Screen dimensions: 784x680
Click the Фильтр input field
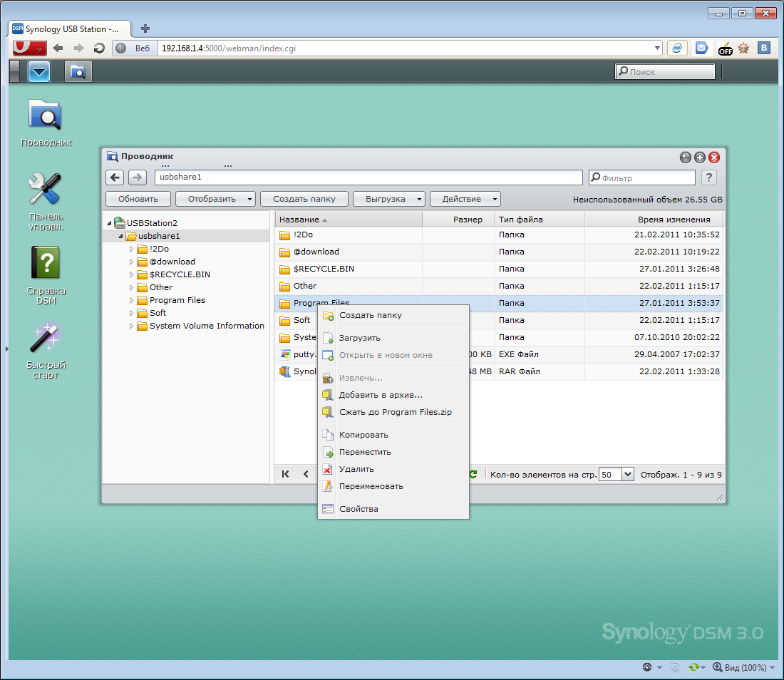(x=642, y=177)
